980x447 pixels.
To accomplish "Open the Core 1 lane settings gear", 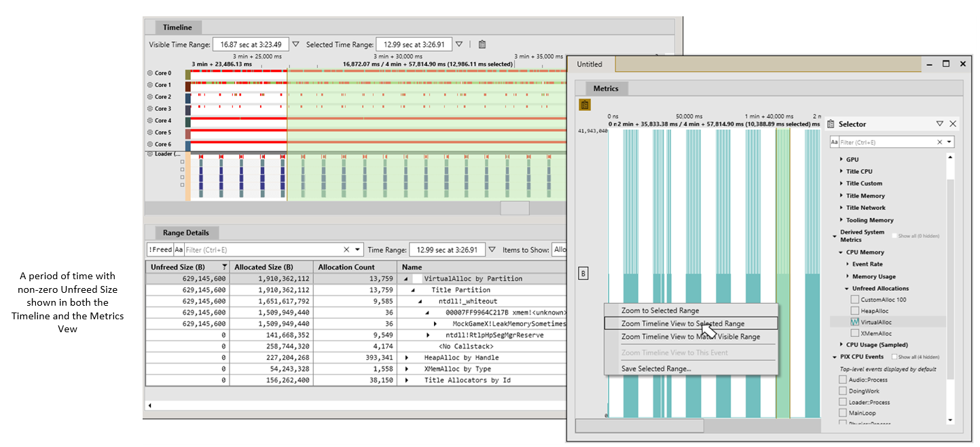I will pyautogui.click(x=150, y=85).
